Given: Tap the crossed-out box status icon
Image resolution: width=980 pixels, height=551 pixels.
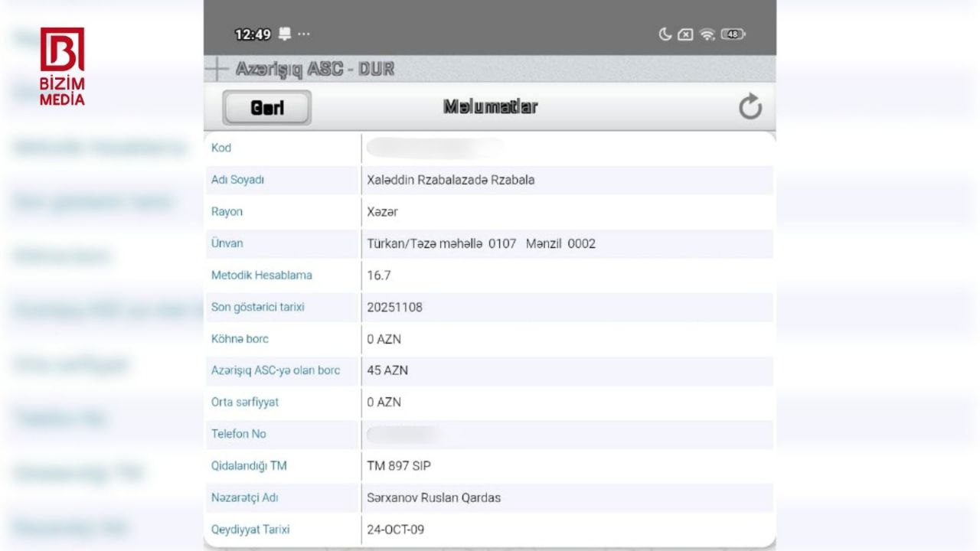Looking at the screenshot, I should 686,34.
